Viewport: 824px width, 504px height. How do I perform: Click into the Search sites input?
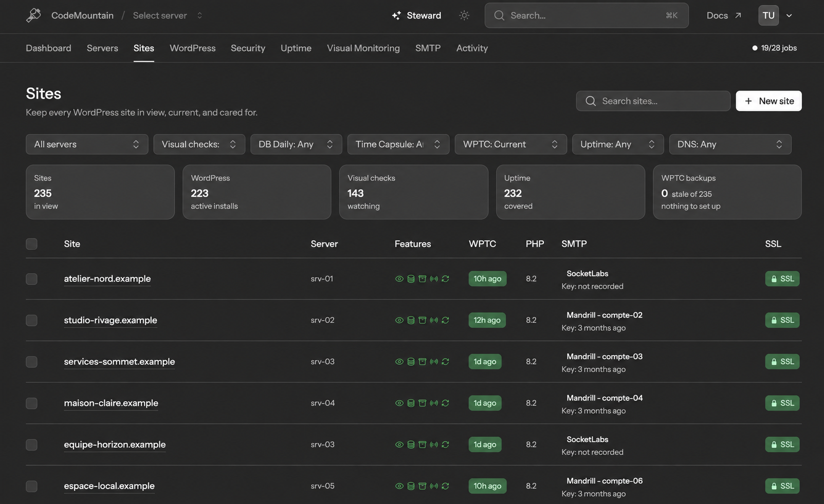pyautogui.click(x=653, y=101)
